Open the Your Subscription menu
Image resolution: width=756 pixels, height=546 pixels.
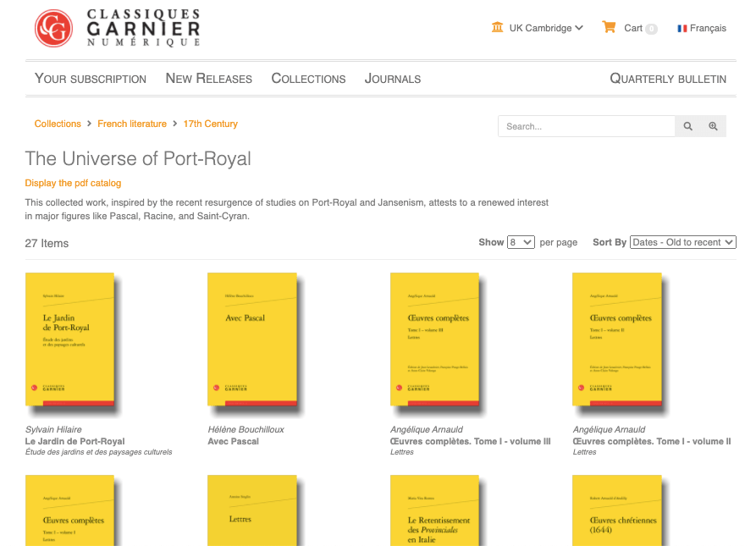(91, 78)
